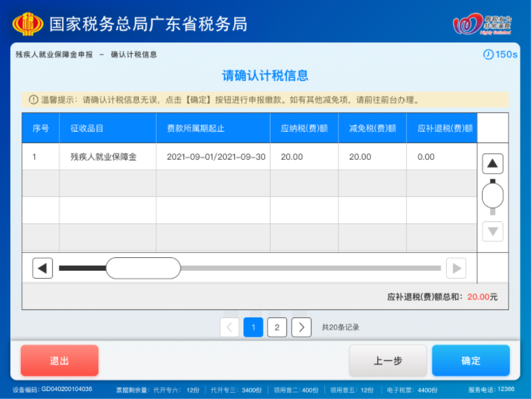This screenshot has width=532, height=399.
Task: Click the 代开专六 12份 status entry
Action: click(x=176, y=390)
